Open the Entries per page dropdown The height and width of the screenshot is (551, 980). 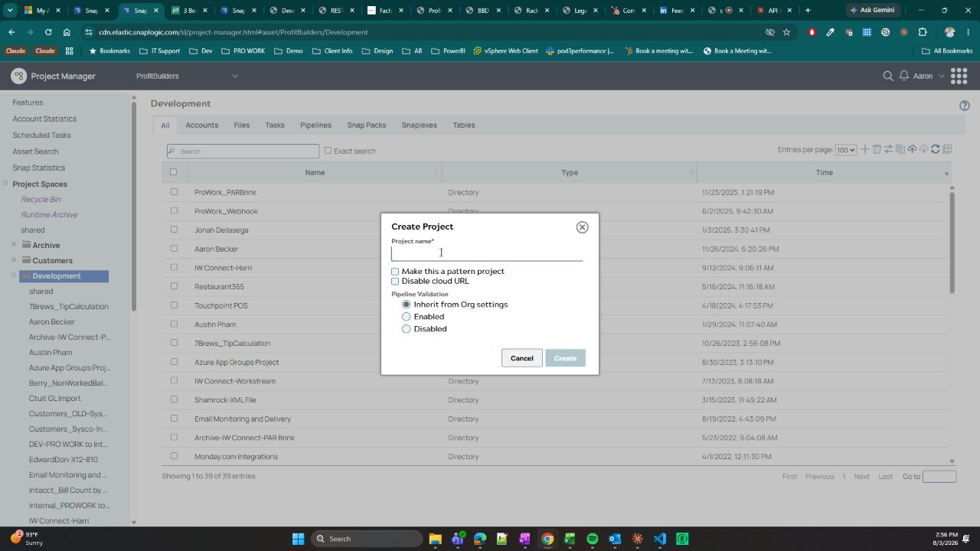click(x=846, y=150)
